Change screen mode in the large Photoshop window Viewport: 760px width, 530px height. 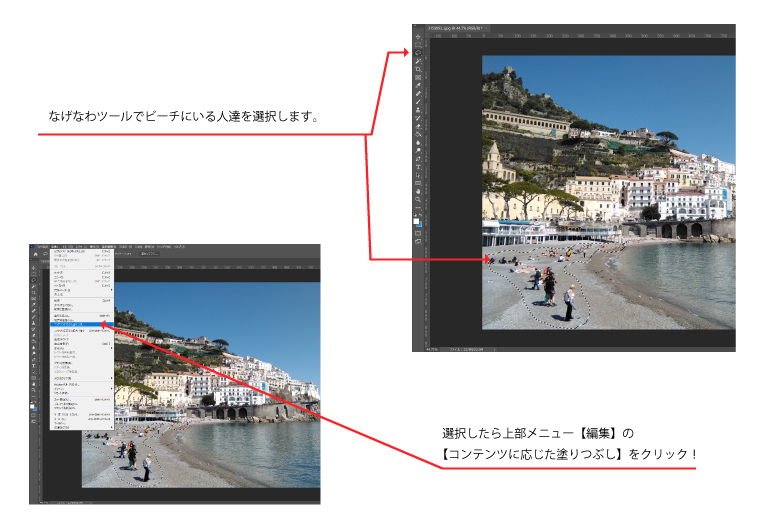[418, 241]
